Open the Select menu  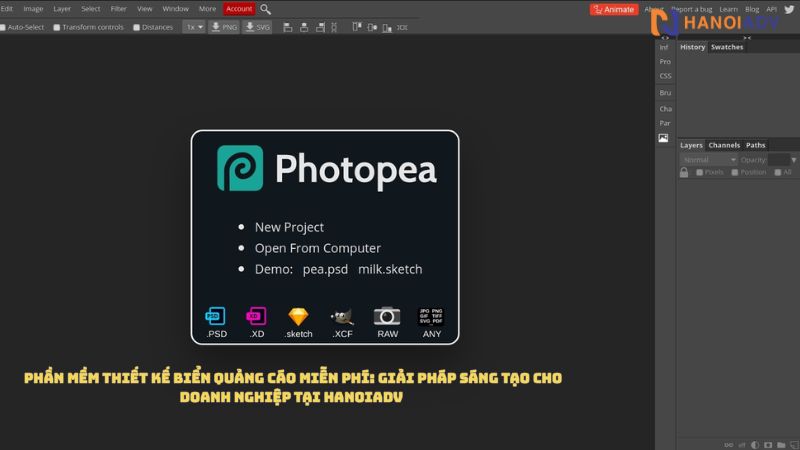tap(91, 9)
